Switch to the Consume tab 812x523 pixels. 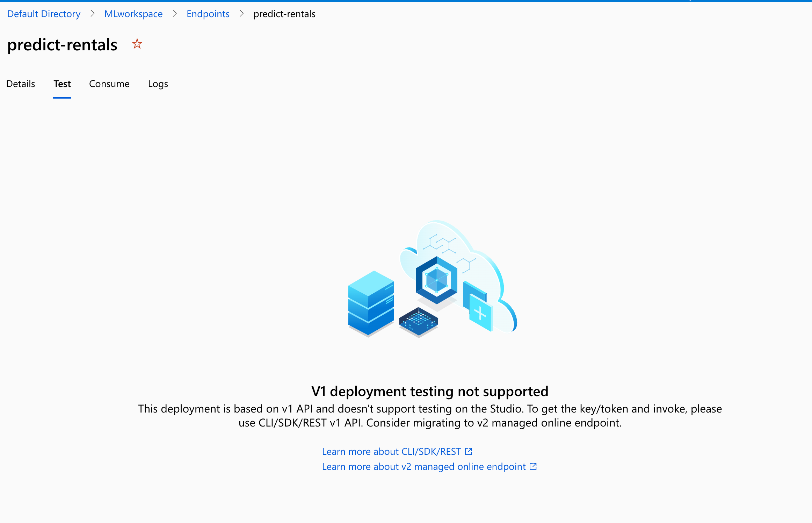tap(109, 84)
